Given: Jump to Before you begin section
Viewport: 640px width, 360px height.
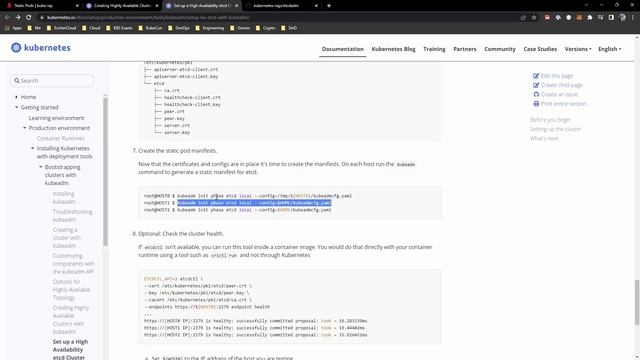Looking at the screenshot, I should pyautogui.click(x=550, y=120).
